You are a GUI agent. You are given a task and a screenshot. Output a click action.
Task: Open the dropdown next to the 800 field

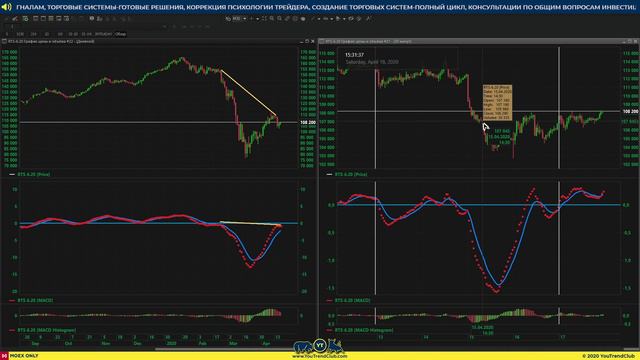click(244, 19)
